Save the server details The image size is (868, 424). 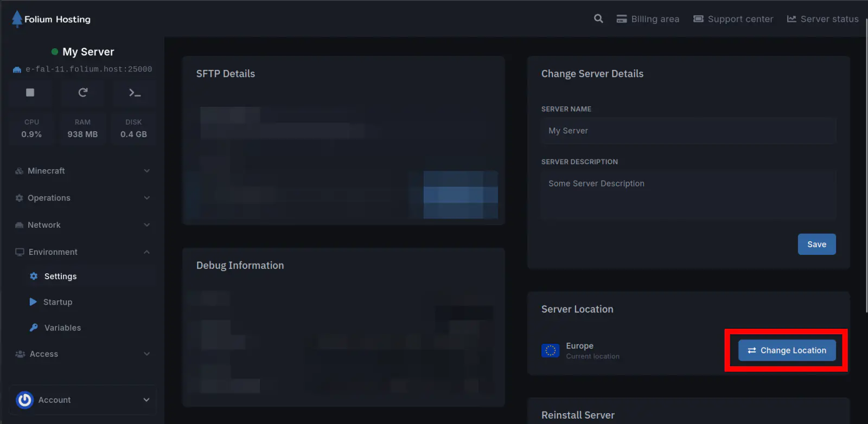816,245
